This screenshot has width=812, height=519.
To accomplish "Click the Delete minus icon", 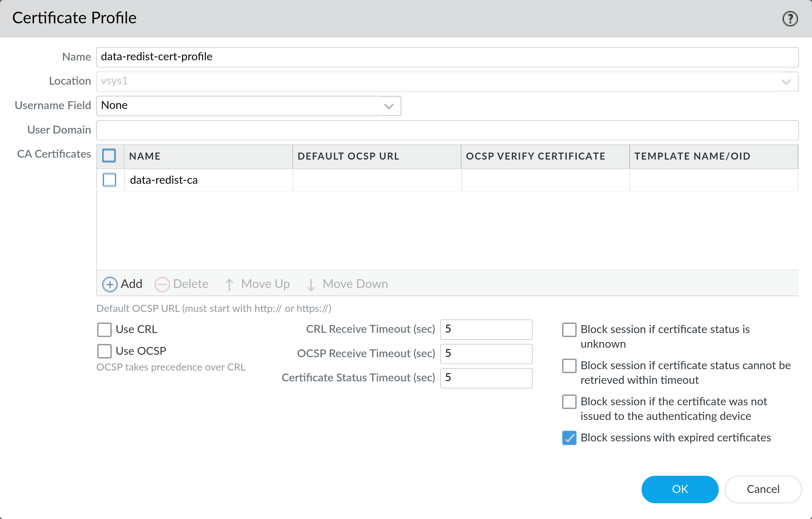I will (x=163, y=284).
